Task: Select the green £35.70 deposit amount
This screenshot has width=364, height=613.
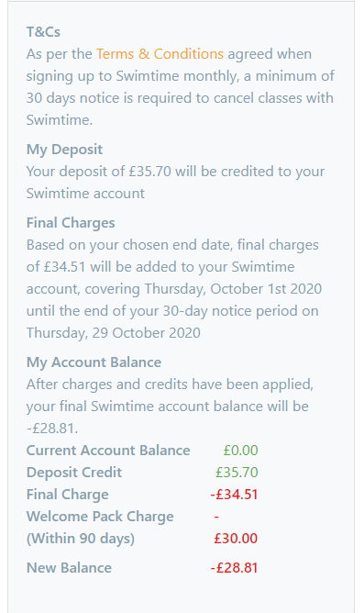Action: (x=237, y=472)
